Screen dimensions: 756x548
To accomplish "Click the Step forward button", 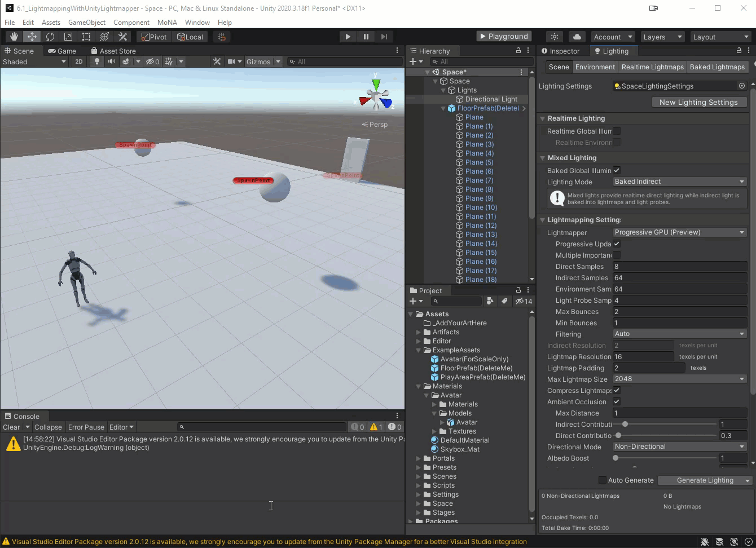I will 384,37.
